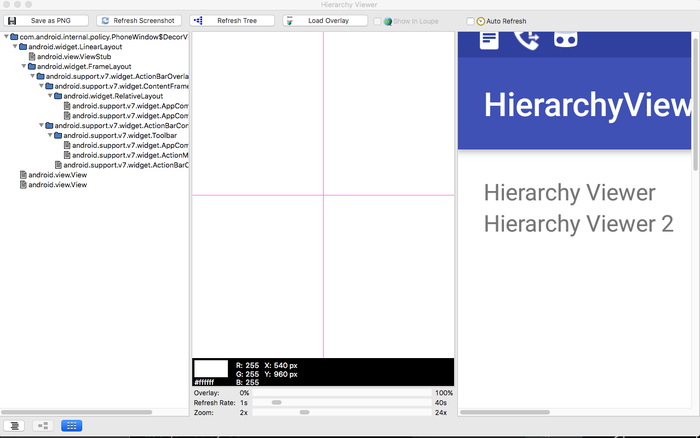The width and height of the screenshot is (700, 438).
Task: Click folder icon of ContentFrameLayout row
Action: 49,86
